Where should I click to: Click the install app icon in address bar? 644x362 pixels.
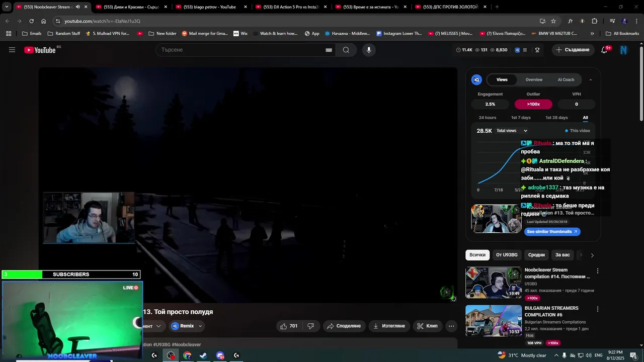coord(542,21)
